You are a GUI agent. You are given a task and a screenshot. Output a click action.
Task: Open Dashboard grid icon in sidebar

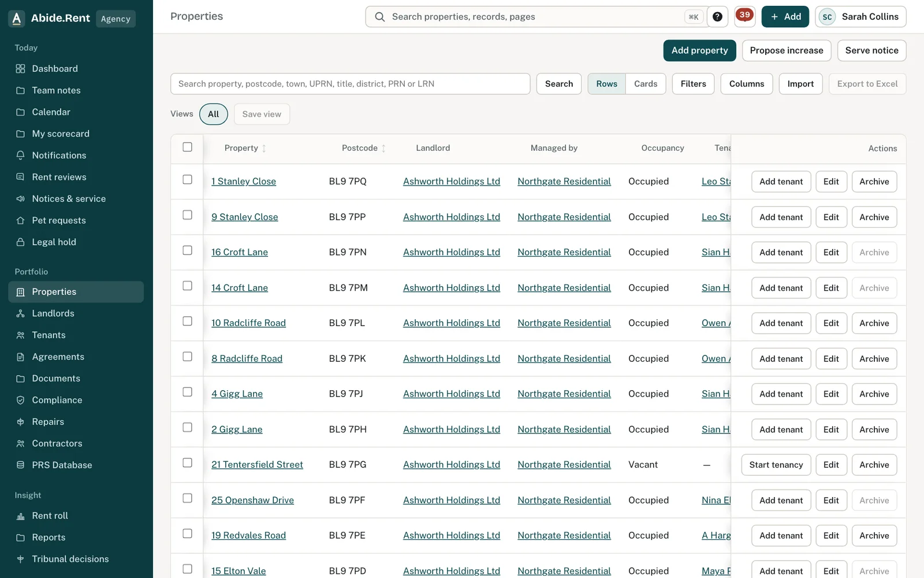20,69
